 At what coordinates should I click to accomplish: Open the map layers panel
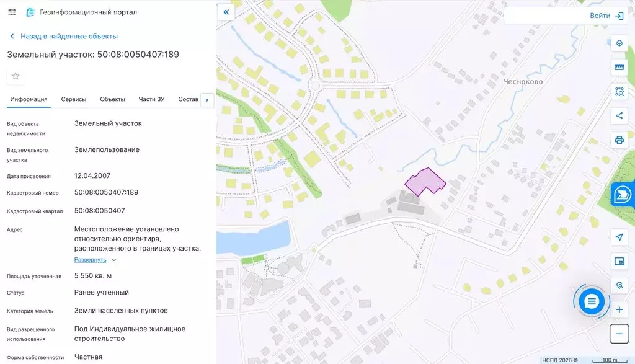(619, 43)
